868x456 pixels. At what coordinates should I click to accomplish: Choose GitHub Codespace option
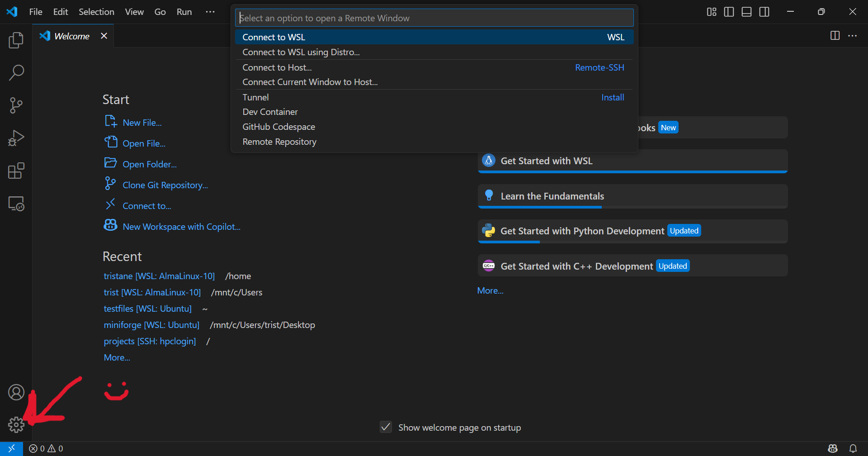pyautogui.click(x=434, y=127)
